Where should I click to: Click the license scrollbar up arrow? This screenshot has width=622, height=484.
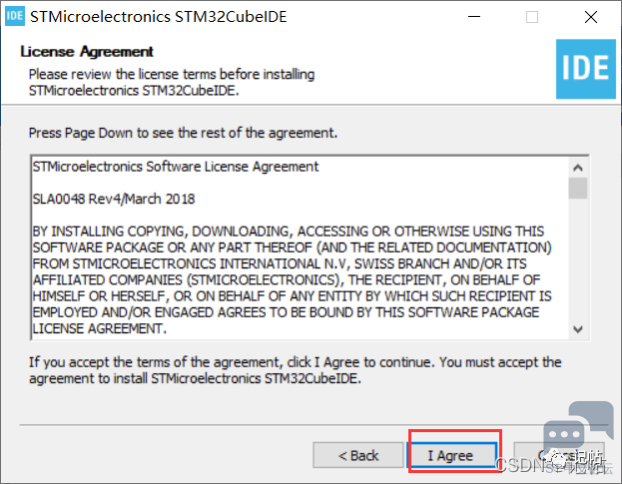578,168
